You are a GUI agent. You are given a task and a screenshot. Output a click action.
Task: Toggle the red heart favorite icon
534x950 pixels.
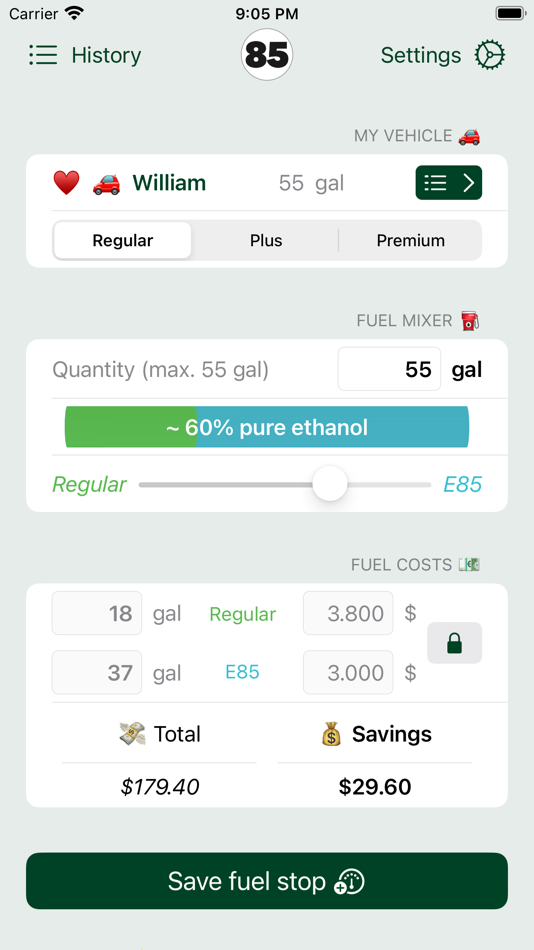coord(66,182)
